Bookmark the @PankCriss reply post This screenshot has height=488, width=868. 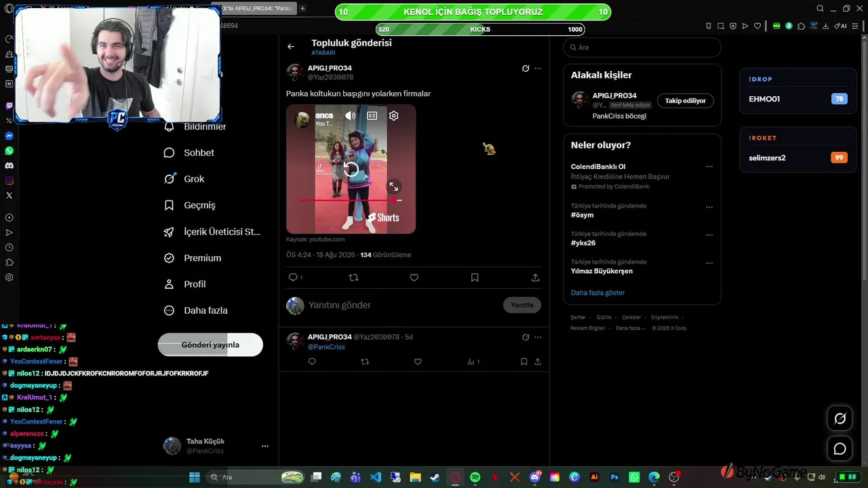524,362
